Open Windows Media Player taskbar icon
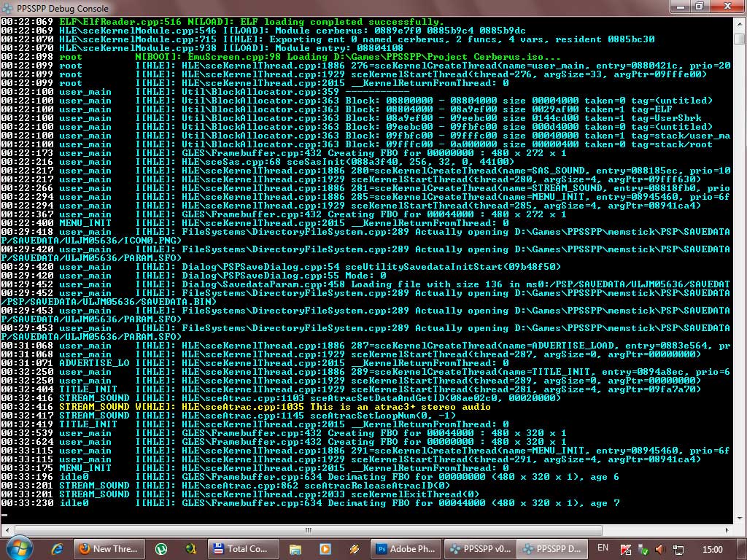Viewport: 747px width, 560px height. coord(325,549)
